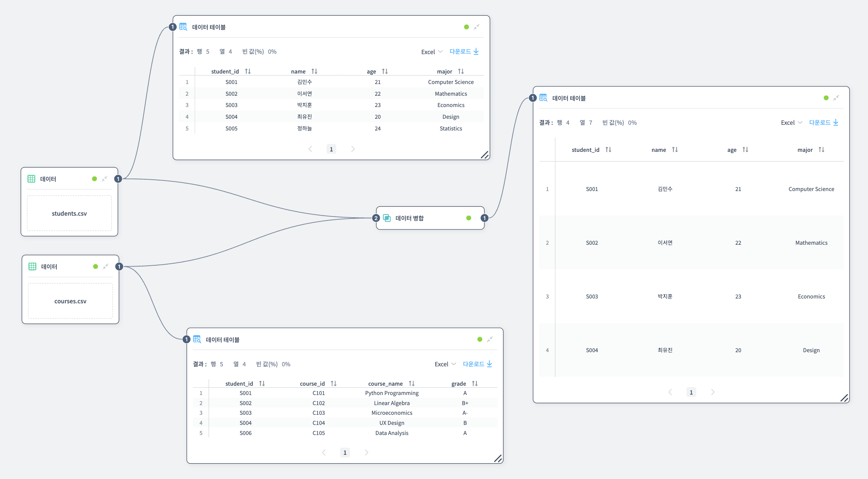Open Excel format dropdown in courses table
The width and height of the screenshot is (868, 479).
445,364
